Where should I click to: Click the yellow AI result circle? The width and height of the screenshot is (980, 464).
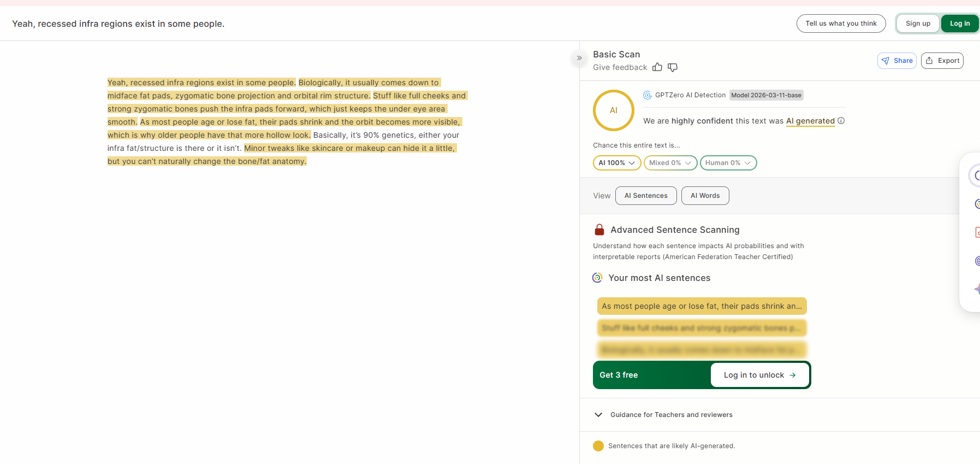click(x=614, y=110)
